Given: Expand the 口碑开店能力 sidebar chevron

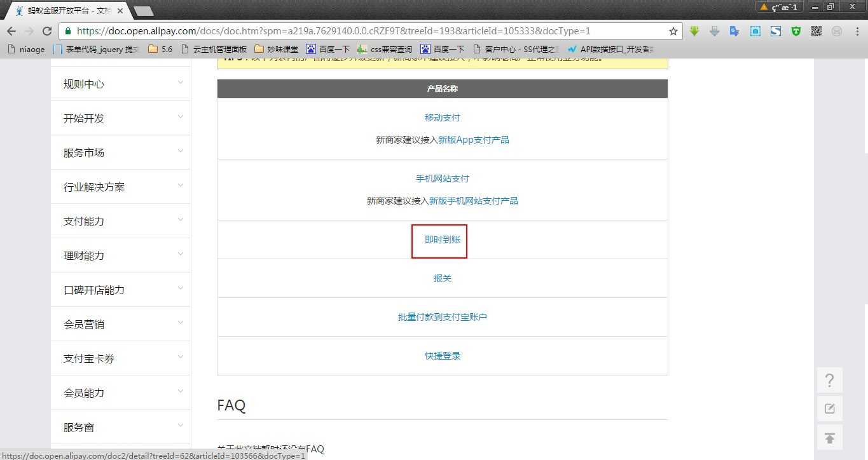Looking at the screenshot, I should tap(181, 288).
